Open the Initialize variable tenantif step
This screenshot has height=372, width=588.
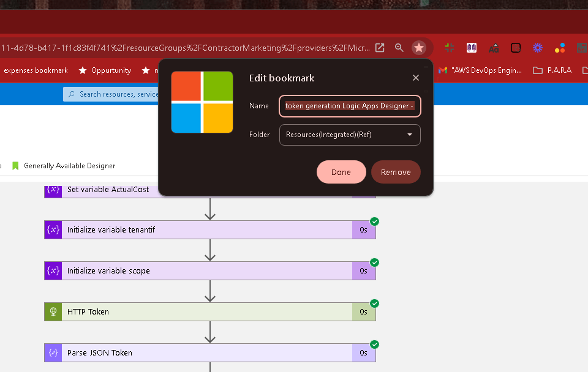point(210,229)
